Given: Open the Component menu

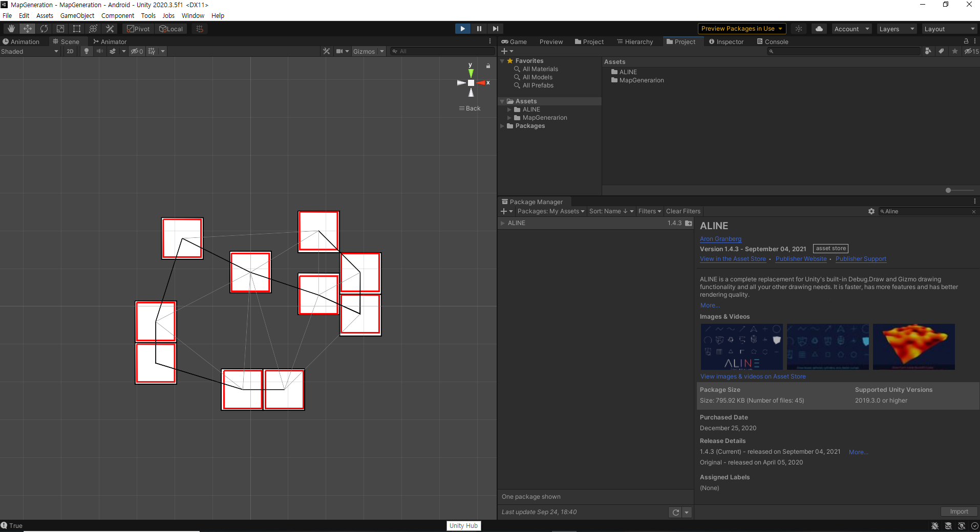Looking at the screenshot, I should (117, 15).
